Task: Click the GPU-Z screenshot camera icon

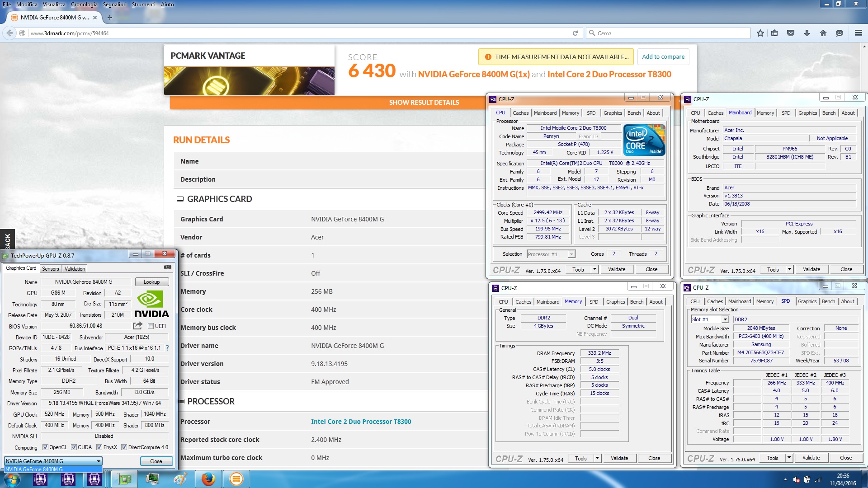Action: (167, 267)
